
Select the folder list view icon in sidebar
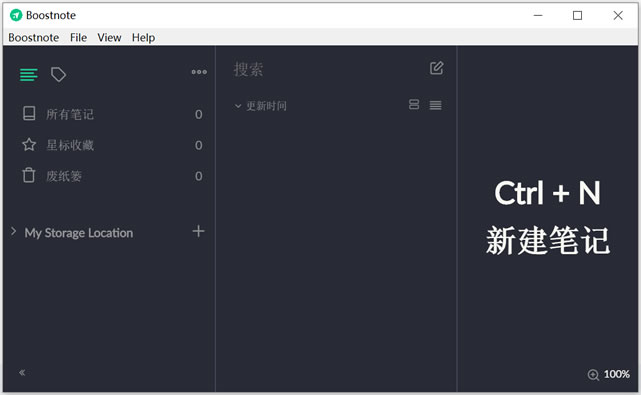(29, 75)
